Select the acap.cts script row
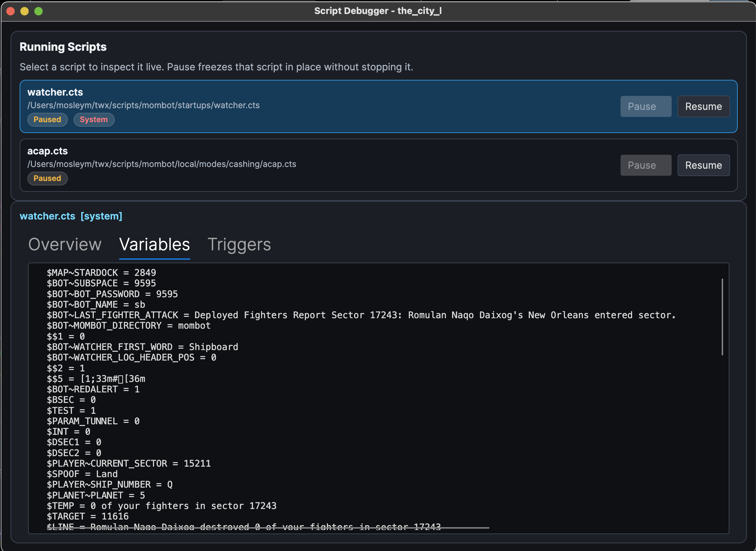This screenshot has width=756, height=551. [378, 165]
